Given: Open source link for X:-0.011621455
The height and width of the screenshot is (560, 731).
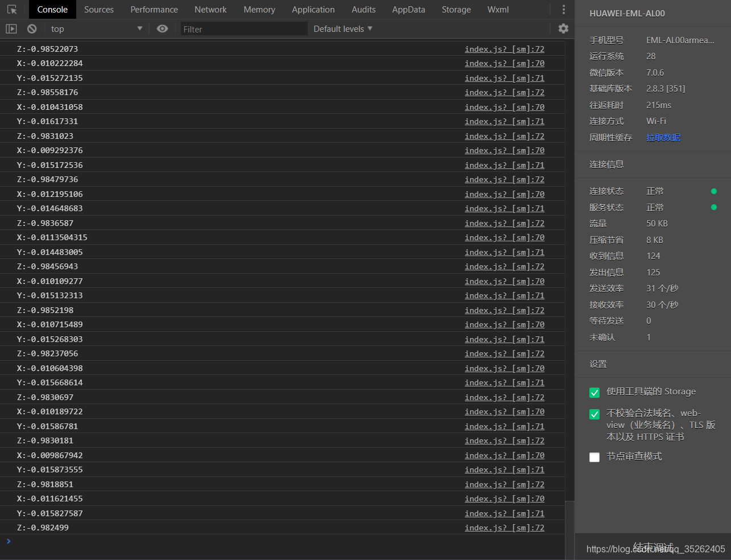Looking at the screenshot, I should point(505,499).
